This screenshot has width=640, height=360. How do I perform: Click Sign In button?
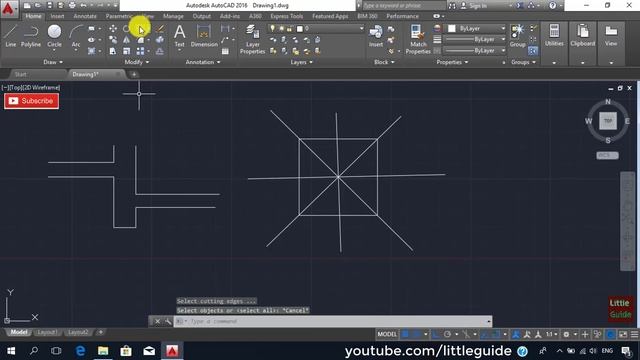pos(474,6)
